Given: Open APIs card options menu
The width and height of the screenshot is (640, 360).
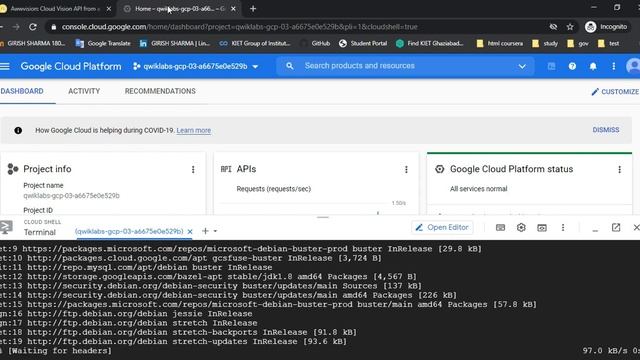Looking at the screenshot, I should [x=406, y=169].
